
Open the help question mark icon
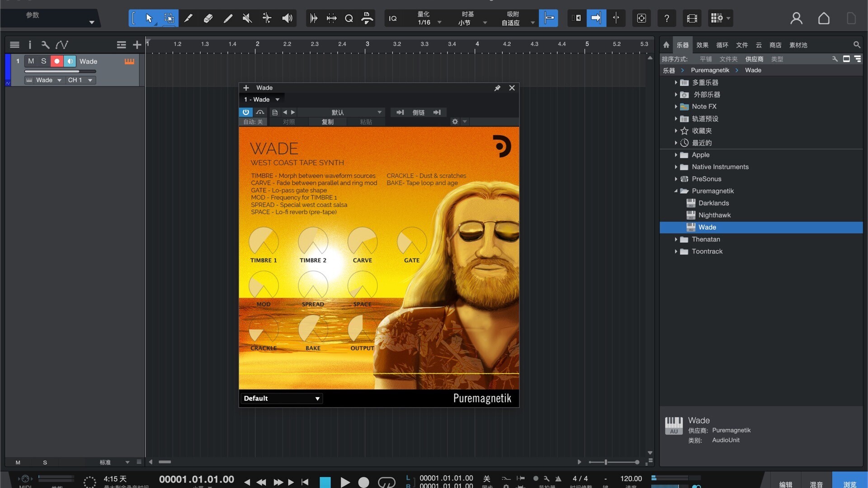(x=666, y=18)
